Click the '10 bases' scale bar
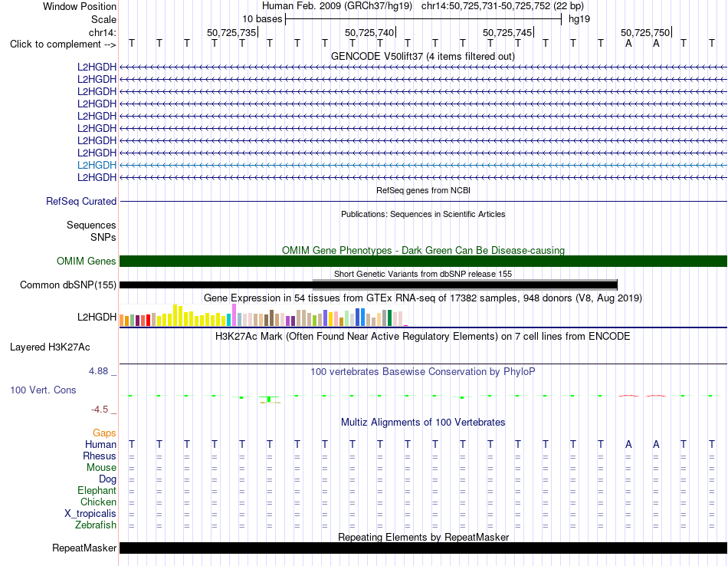 423,19
